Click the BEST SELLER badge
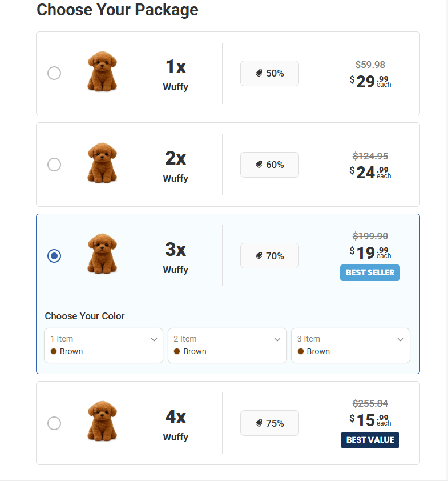448x481 pixels. [370, 272]
